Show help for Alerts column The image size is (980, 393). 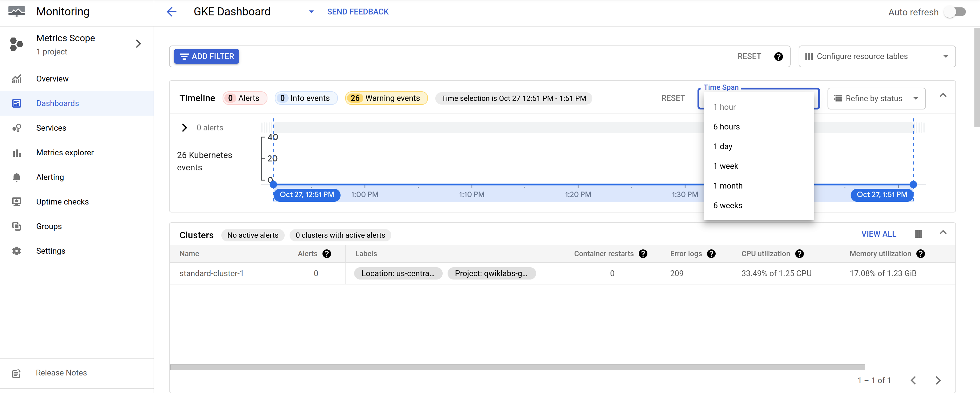pyautogui.click(x=327, y=254)
